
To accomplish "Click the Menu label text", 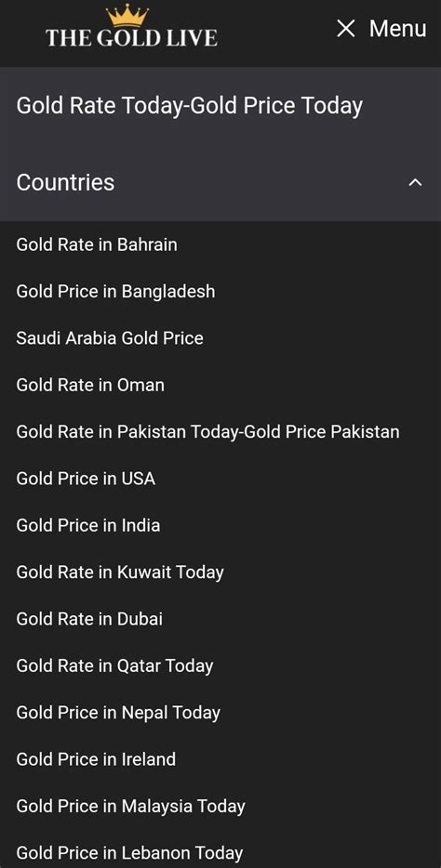I will (398, 29).
